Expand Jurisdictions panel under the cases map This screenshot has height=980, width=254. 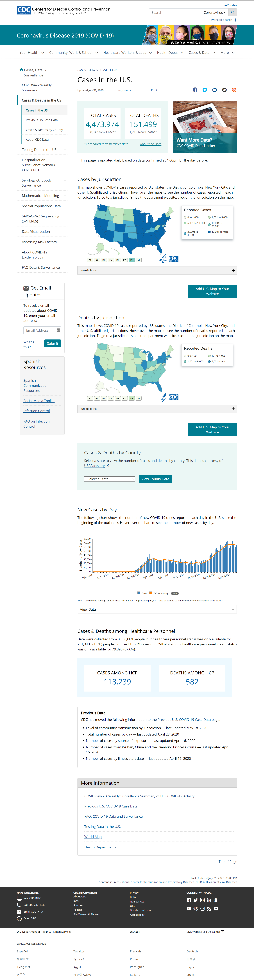pyautogui.click(x=157, y=270)
